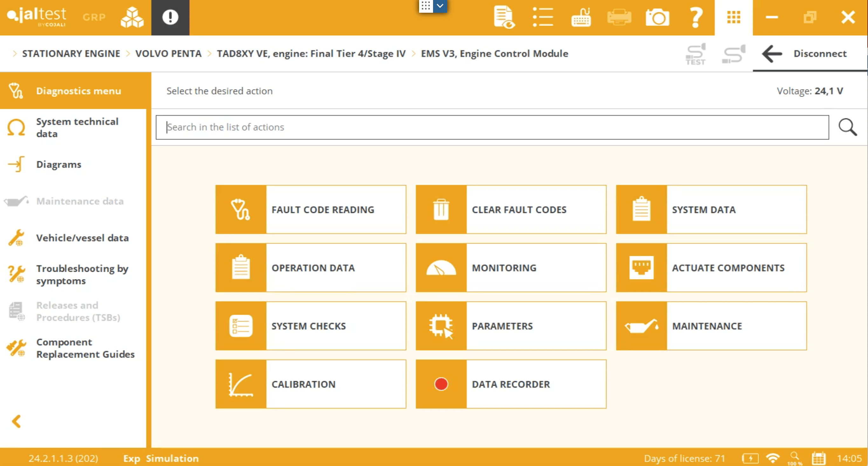Image resolution: width=868 pixels, height=466 pixels.
Task: Click the zoom 100% status bar icon
Action: click(795, 458)
